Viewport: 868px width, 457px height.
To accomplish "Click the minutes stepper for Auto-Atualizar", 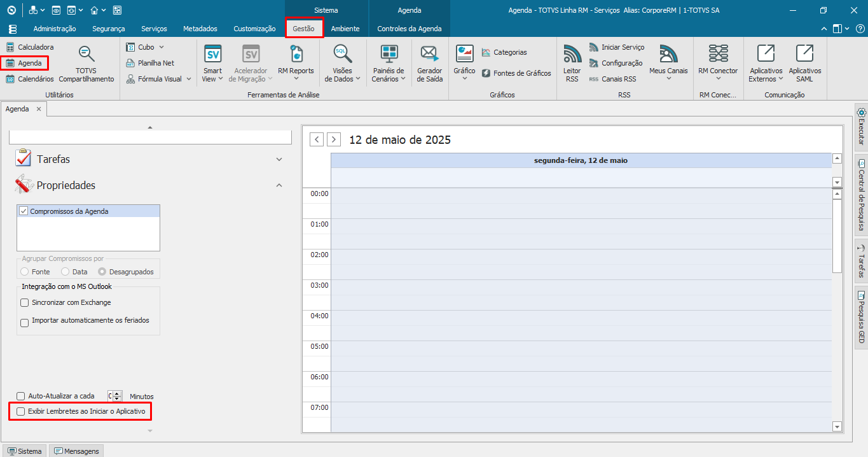I will 118,396.
